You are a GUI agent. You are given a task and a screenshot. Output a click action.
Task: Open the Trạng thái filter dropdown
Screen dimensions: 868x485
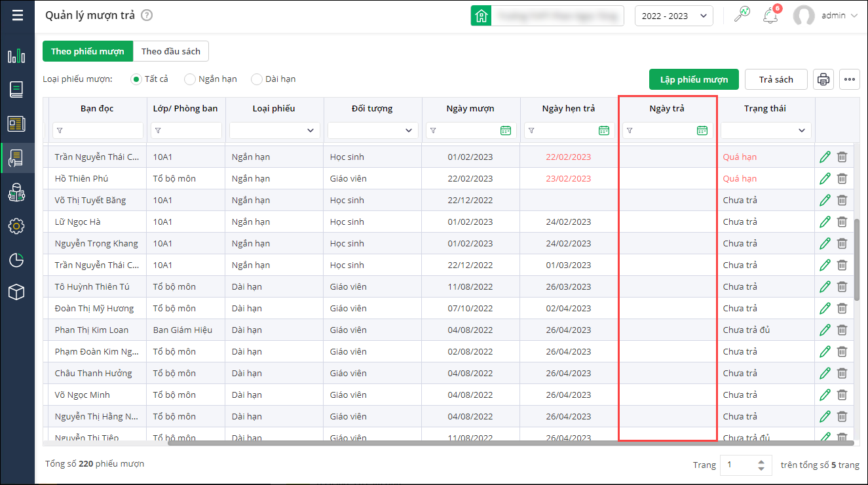point(766,130)
